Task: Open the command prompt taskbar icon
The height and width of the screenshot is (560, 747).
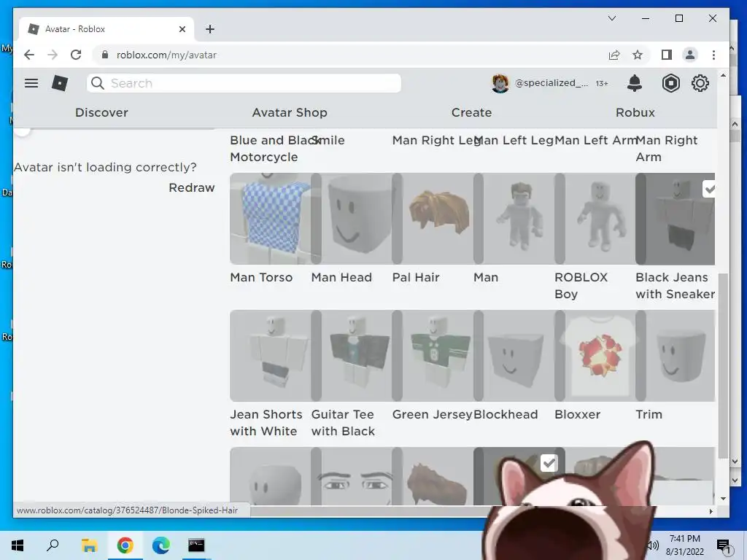Action: pos(196,545)
